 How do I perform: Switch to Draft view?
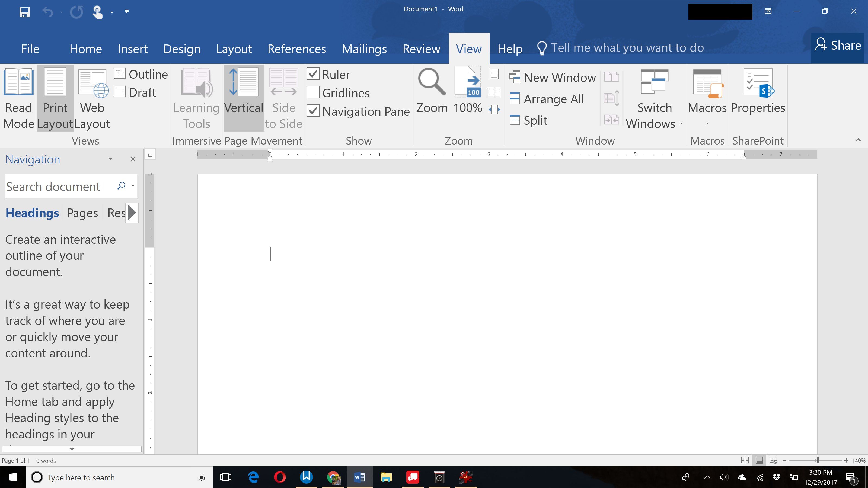pos(135,92)
